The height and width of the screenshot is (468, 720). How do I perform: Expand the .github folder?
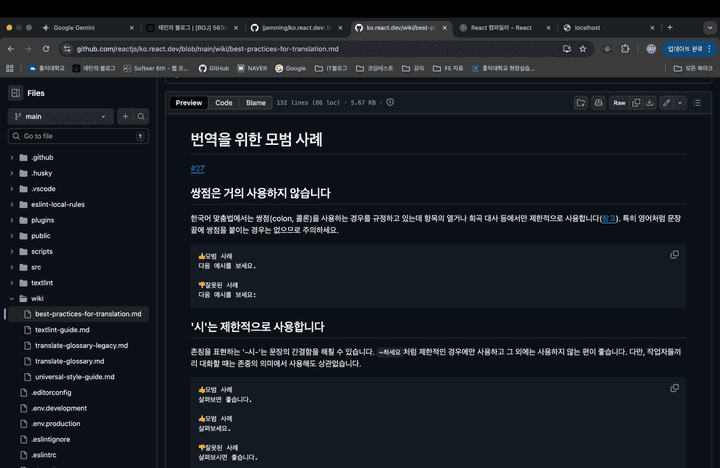(11, 158)
